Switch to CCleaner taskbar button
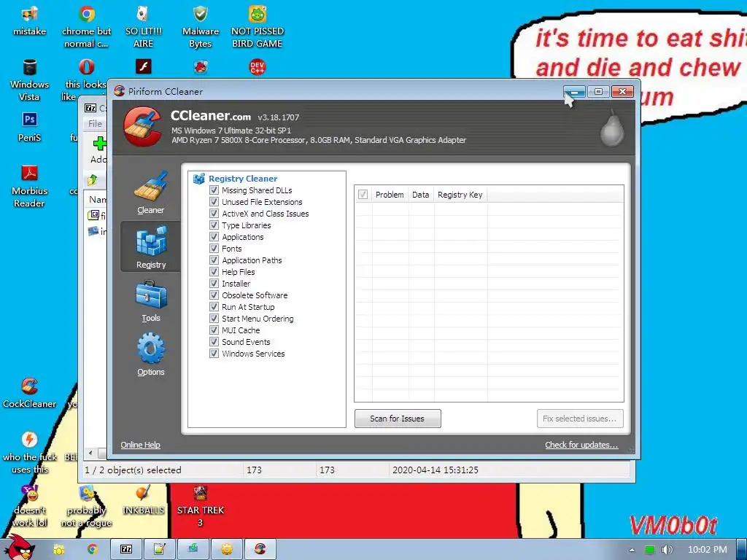747x560 pixels. point(260,549)
